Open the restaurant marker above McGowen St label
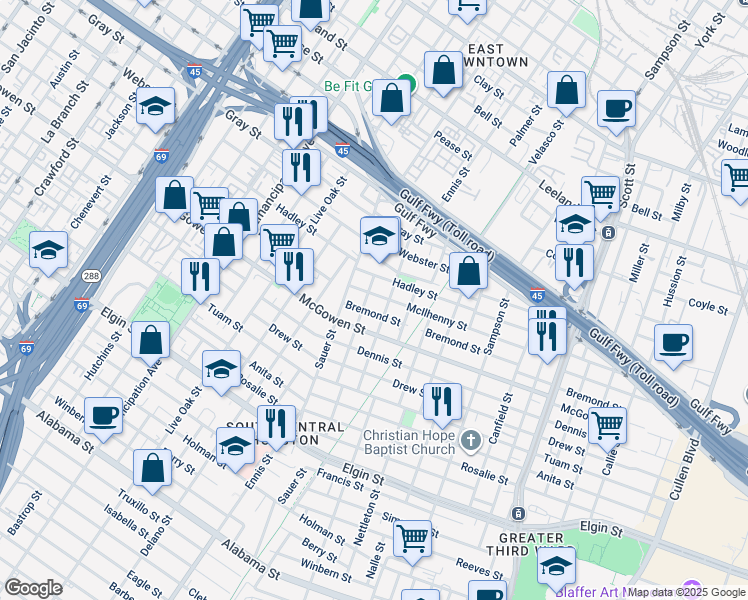The image size is (748, 600). point(294,269)
